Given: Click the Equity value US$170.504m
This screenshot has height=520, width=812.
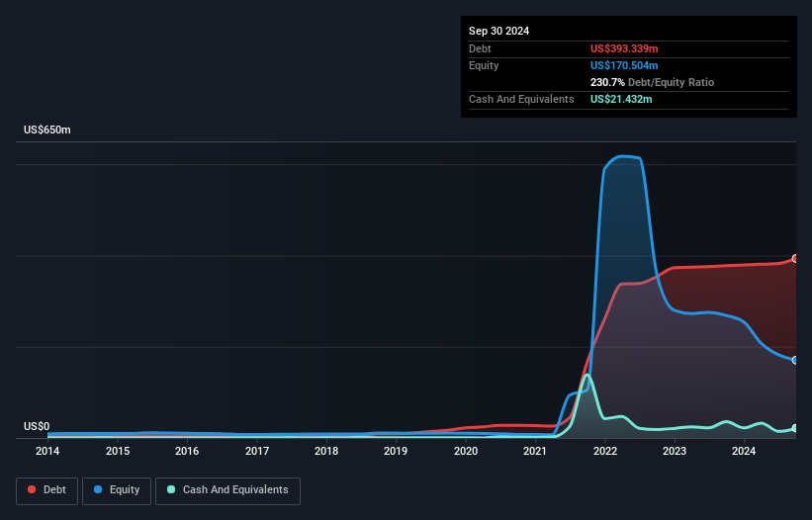Looking at the screenshot, I should 624,65.
